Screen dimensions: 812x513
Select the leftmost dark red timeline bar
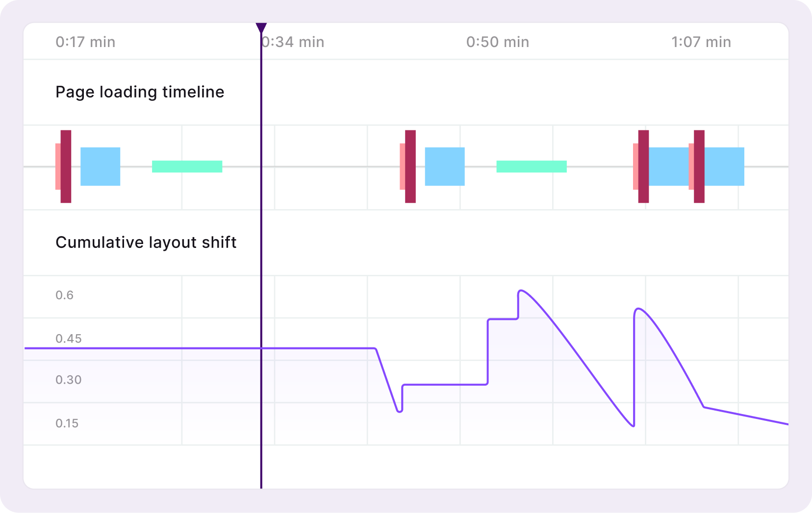[x=66, y=167]
